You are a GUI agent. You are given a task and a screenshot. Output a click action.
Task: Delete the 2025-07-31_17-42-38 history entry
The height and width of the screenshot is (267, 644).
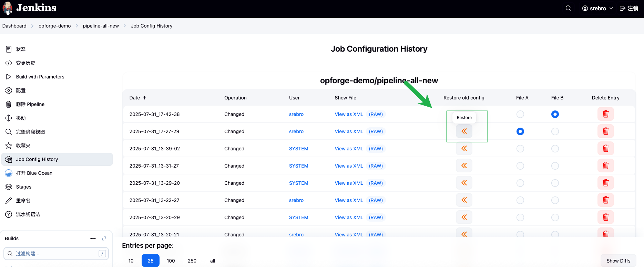click(x=605, y=114)
